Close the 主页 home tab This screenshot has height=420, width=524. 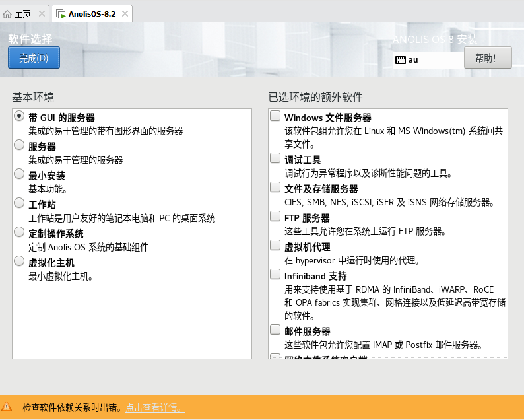tap(42, 13)
